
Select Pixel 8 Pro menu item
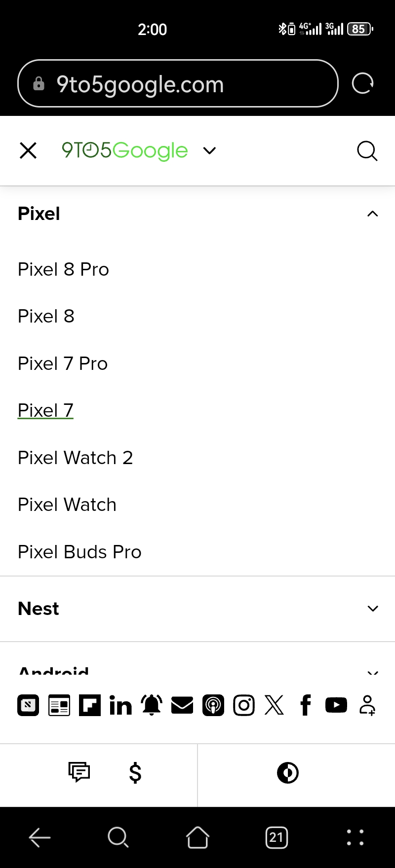(63, 270)
